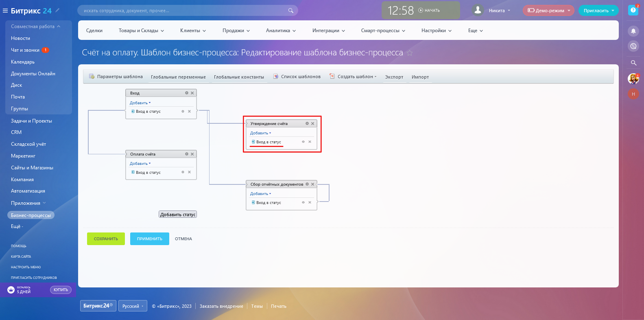This screenshot has width=644, height=320.
Task: Open settings gear of Оплата счёта block
Action: pyautogui.click(x=187, y=154)
